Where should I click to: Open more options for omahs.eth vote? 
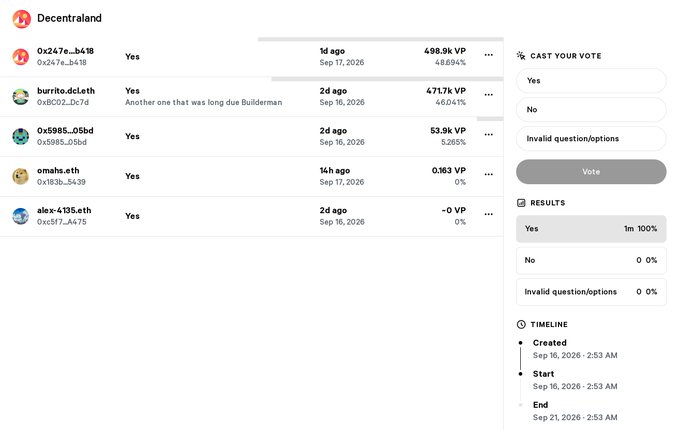point(488,175)
